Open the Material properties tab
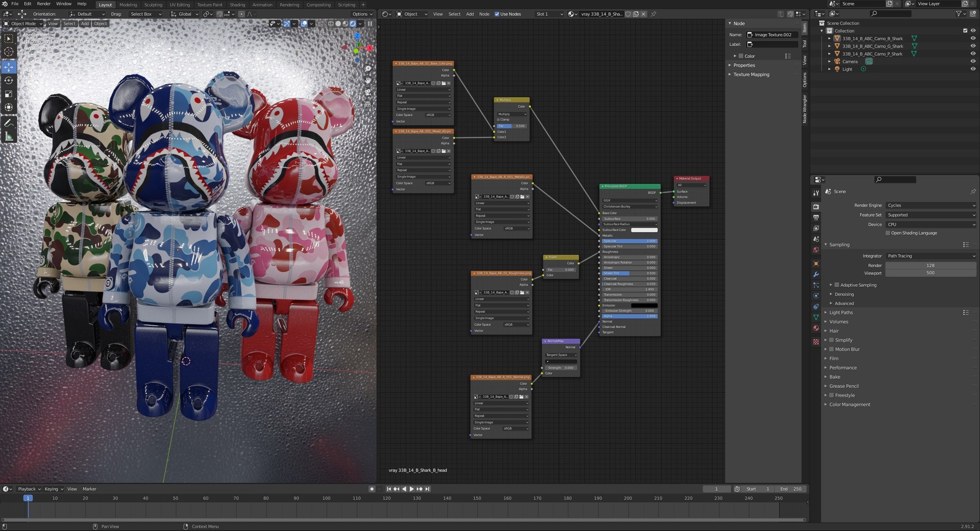The image size is (980, 531). [x=816, y=328]
